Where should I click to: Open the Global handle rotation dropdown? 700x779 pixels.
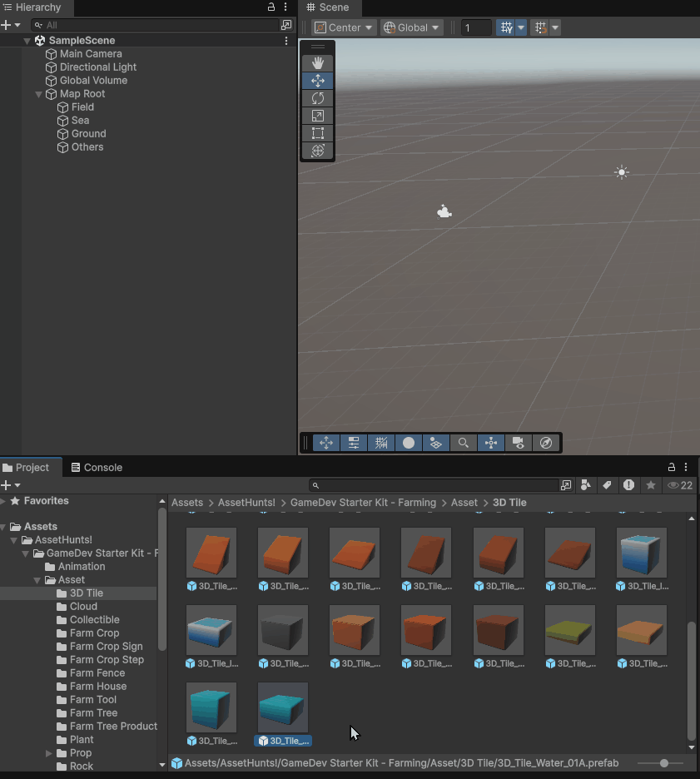[411, 27]
